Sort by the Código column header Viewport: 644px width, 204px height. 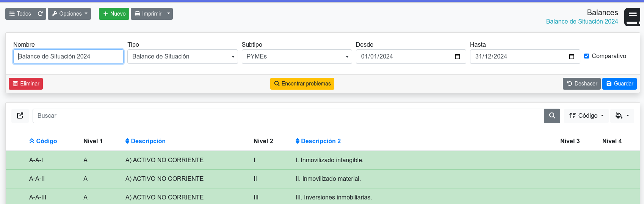(43, 141)
